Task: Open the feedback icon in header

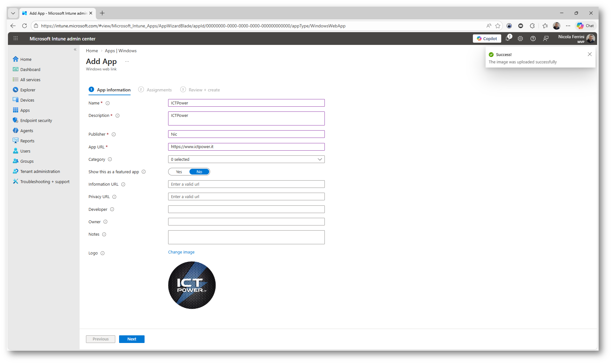Action: (546, 39)
